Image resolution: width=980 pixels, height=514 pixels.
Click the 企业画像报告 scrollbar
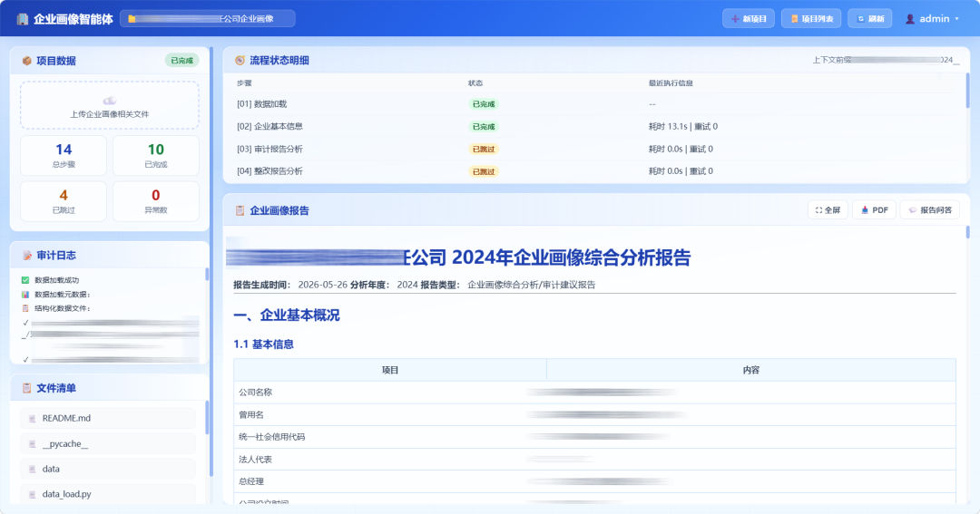[968, 232]
